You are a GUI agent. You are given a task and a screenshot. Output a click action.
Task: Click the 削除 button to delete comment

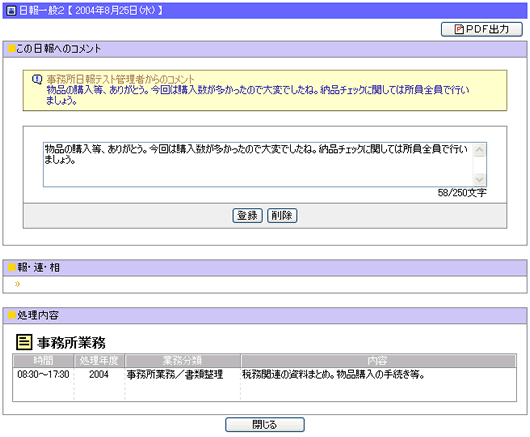pos(282,216)
